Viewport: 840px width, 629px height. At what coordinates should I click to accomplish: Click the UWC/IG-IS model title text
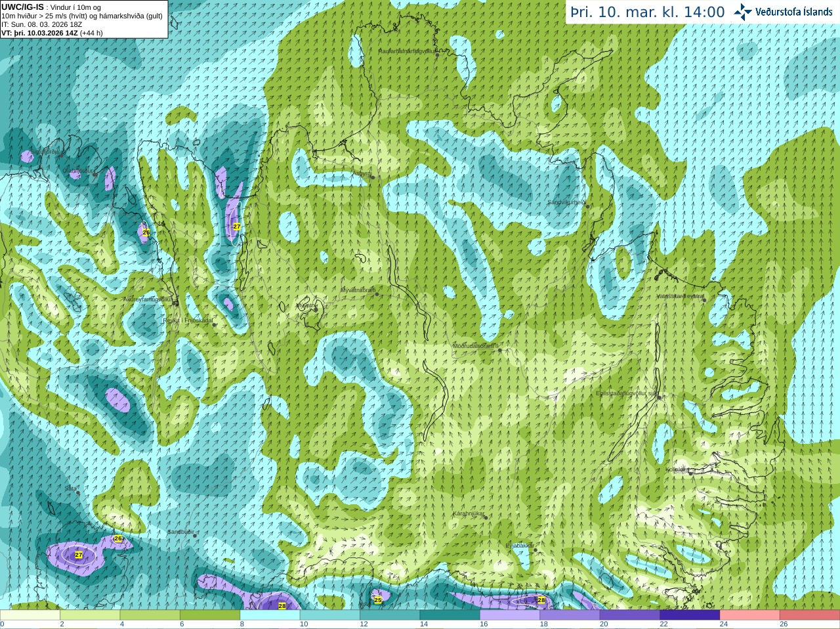pyautogui.click(x=23, y=7)
